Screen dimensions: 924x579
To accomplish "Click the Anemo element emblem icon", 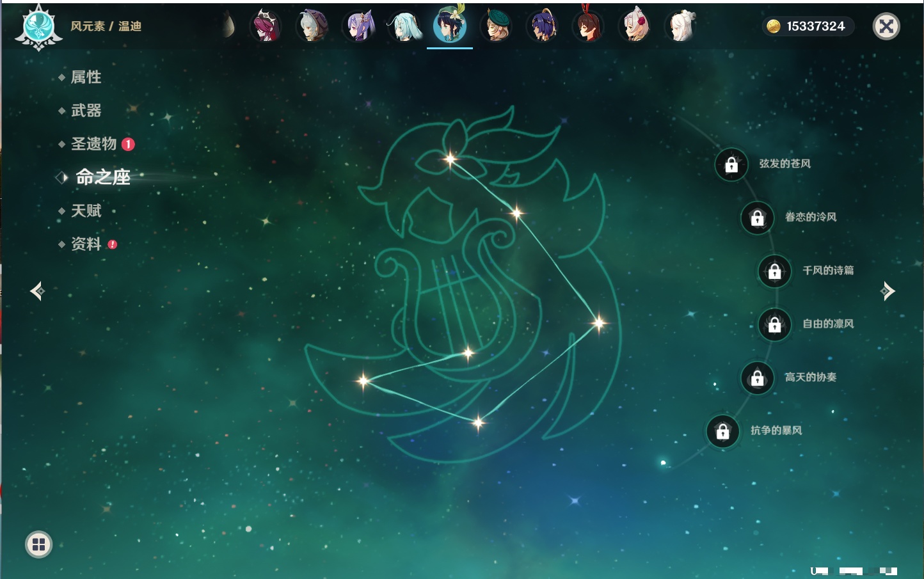I will click(x=38, y=27).
